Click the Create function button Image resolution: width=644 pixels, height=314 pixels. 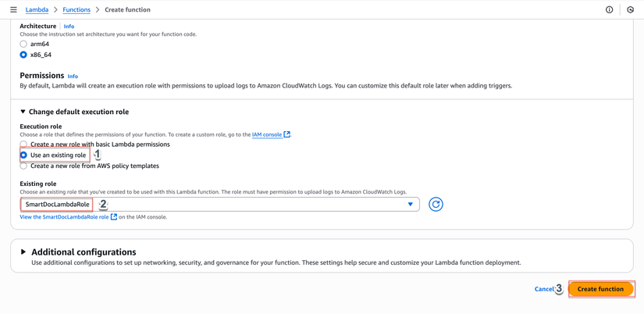click(x=600, y=289)
